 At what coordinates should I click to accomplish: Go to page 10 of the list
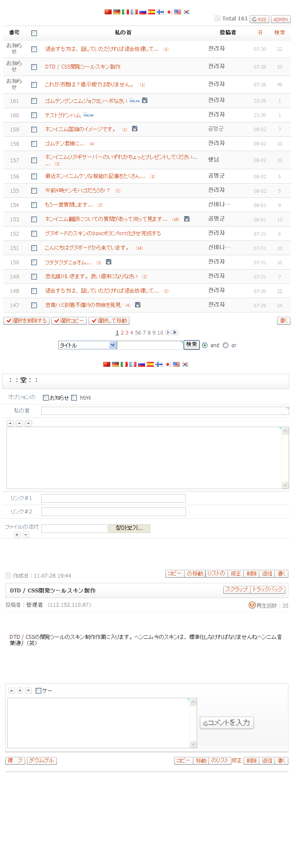point(160,333)
